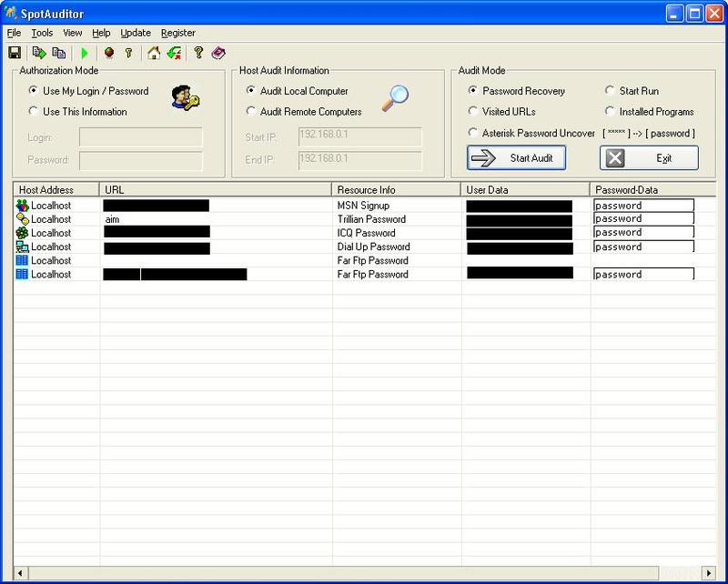The width and height of the screenshot is (728, 584).
Task: Click the Save toolbar icon
Action: [14, 54]
